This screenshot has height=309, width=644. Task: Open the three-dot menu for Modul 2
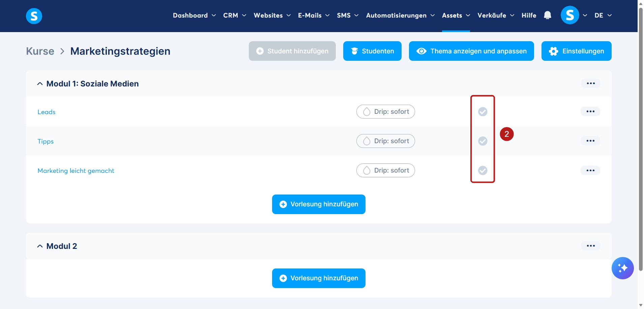[591, 246]
